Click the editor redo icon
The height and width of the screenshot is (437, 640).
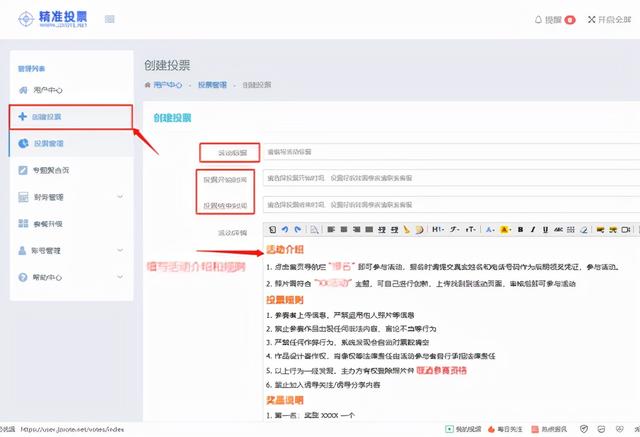298,230
